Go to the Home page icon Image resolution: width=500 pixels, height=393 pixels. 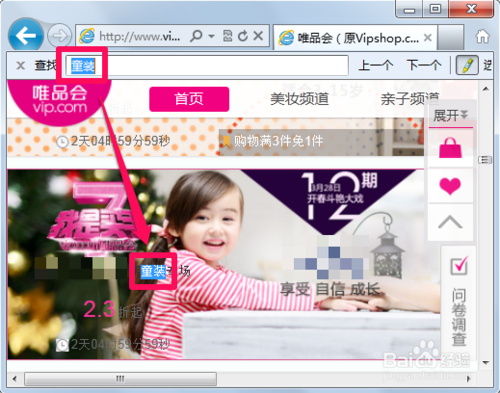pyautogui.click(x=482, y=36)
